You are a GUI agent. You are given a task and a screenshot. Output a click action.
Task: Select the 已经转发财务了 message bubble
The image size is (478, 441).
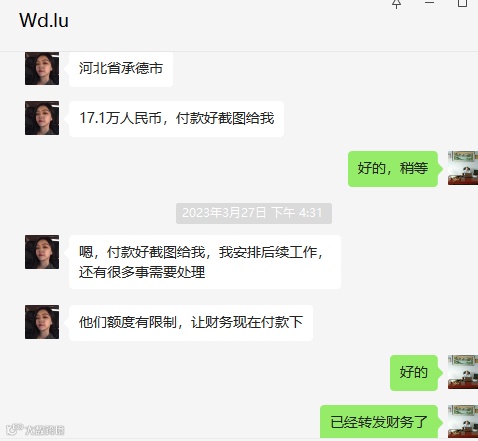point(379,422)
